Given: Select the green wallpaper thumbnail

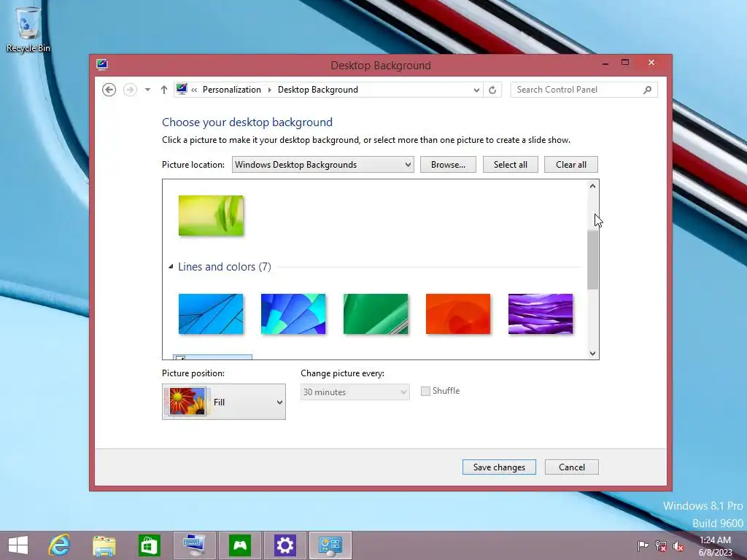Looking at the screenshot, I should coord(376,314).
